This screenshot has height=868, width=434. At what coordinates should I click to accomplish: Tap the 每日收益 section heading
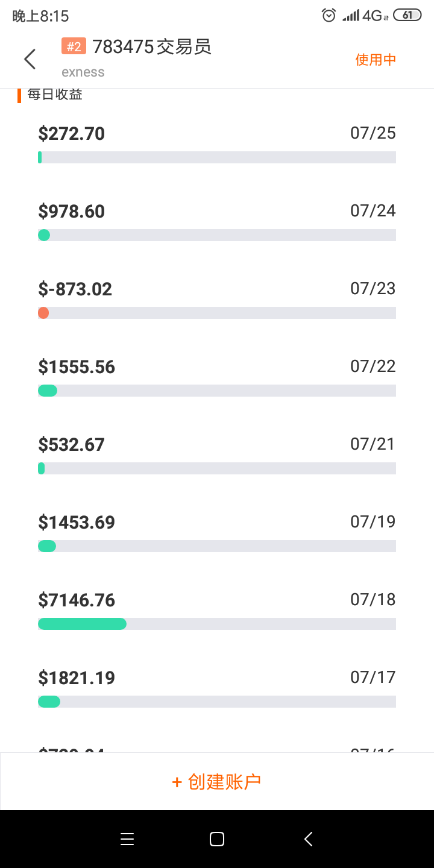55,95
